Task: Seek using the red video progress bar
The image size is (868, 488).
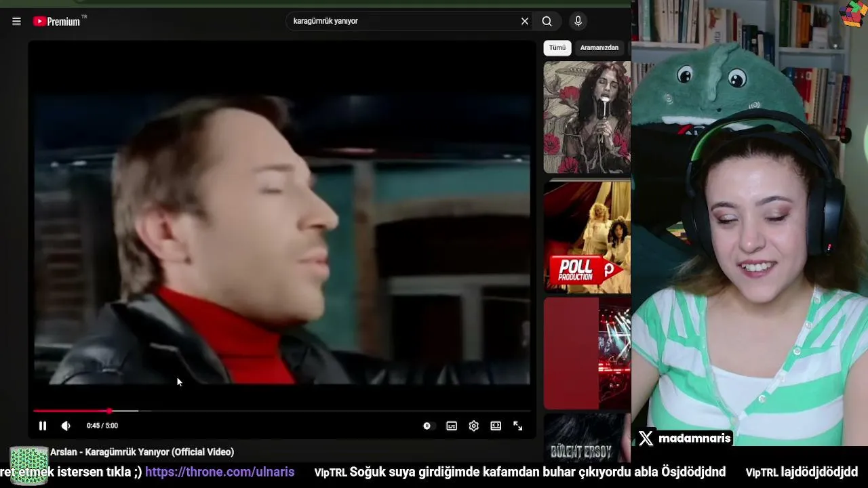Action: pyautogui.click(x=282, y=411)
